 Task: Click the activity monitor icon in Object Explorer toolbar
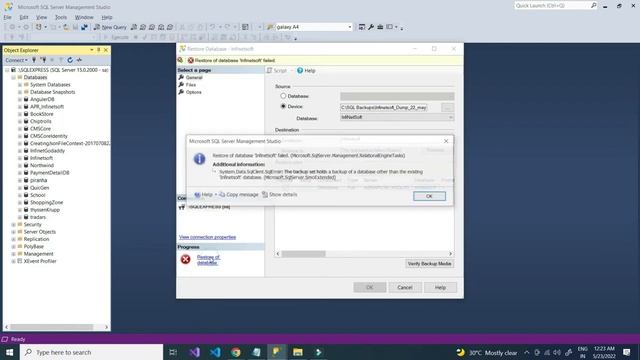pos(79,60)
